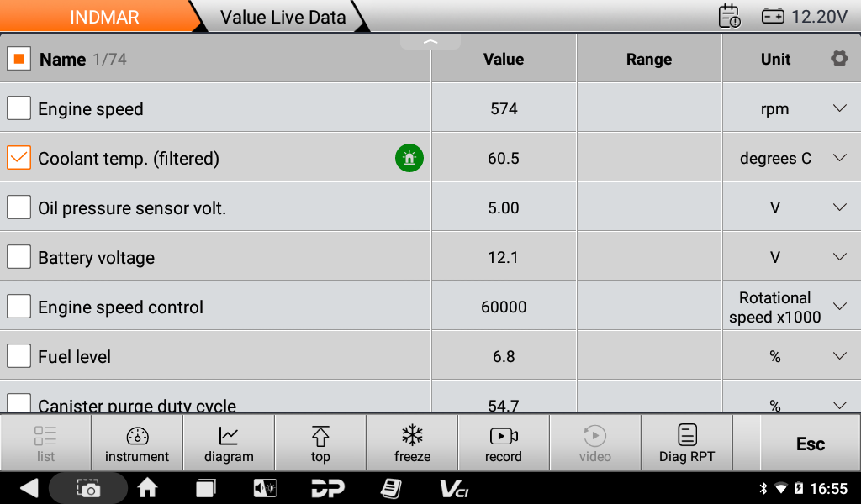This screenshot has width=861, height=504.
Task: Toggle the select-all Name checkbox
Action: (x=18, y=59)
